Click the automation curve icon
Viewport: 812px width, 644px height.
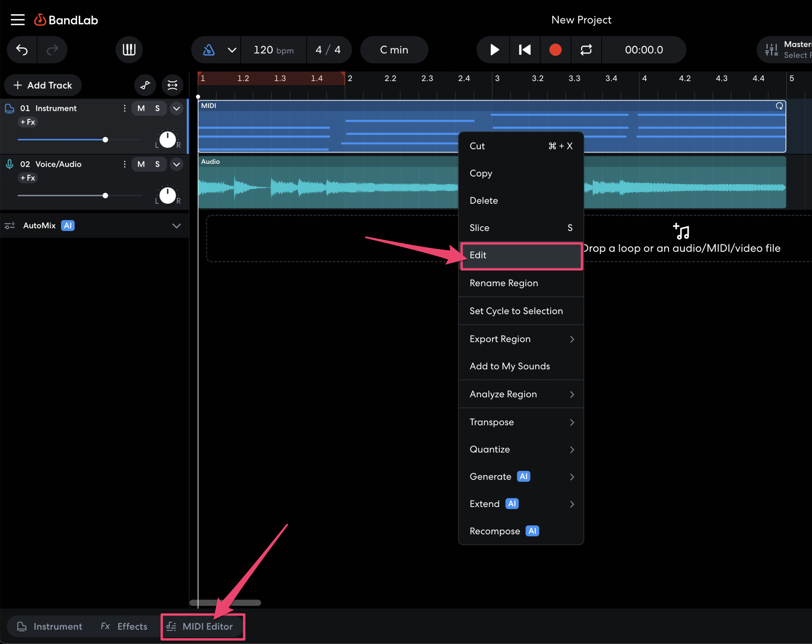click(x=146, y=85)
